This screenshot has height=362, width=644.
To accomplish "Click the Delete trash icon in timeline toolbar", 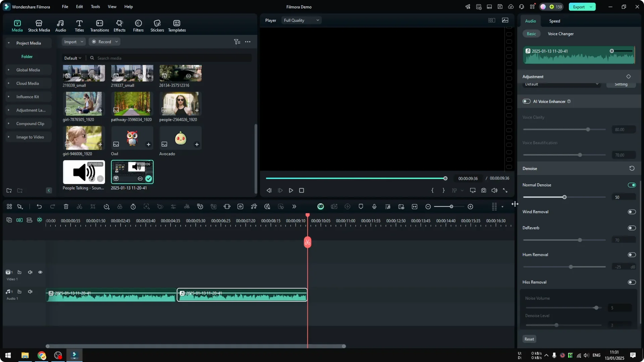I will coord(66,207).
